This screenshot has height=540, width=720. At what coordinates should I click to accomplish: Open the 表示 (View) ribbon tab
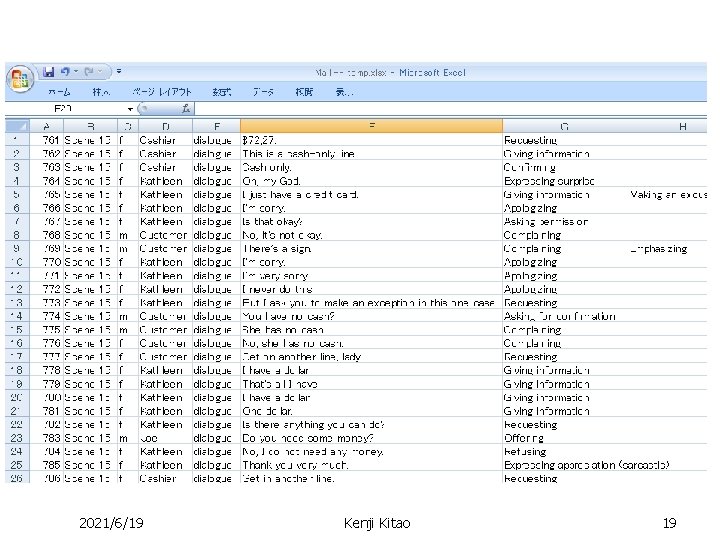tap(344, 92)
